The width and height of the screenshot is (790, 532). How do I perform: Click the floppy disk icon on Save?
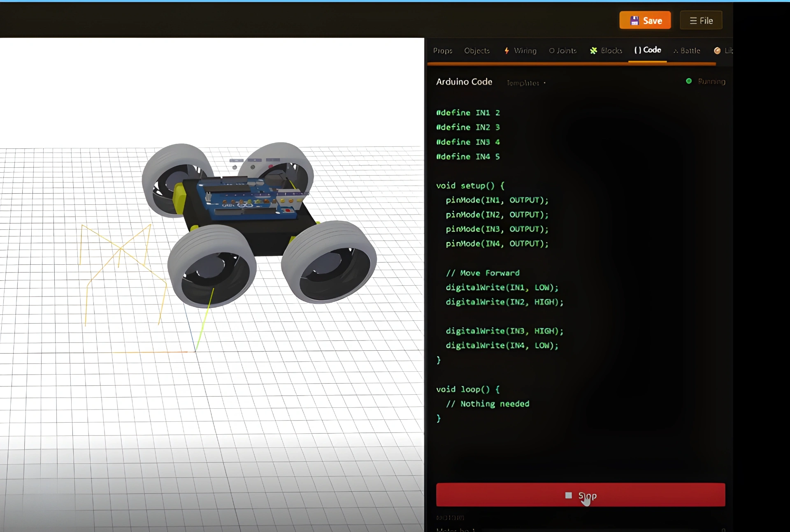634,21
